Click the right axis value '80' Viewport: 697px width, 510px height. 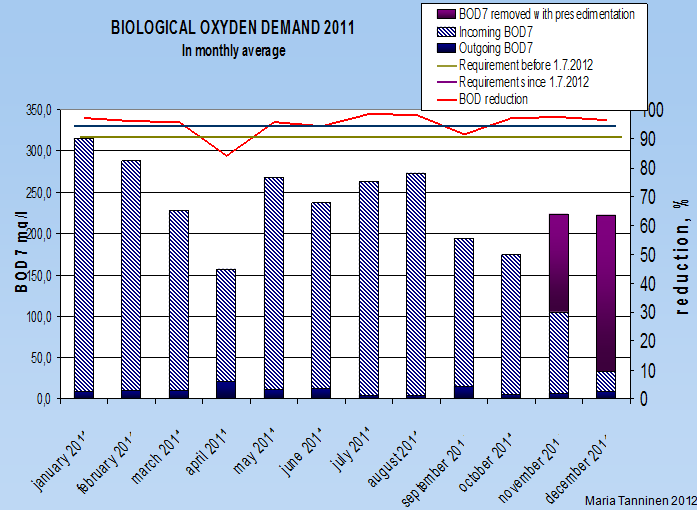coord(647,168)
